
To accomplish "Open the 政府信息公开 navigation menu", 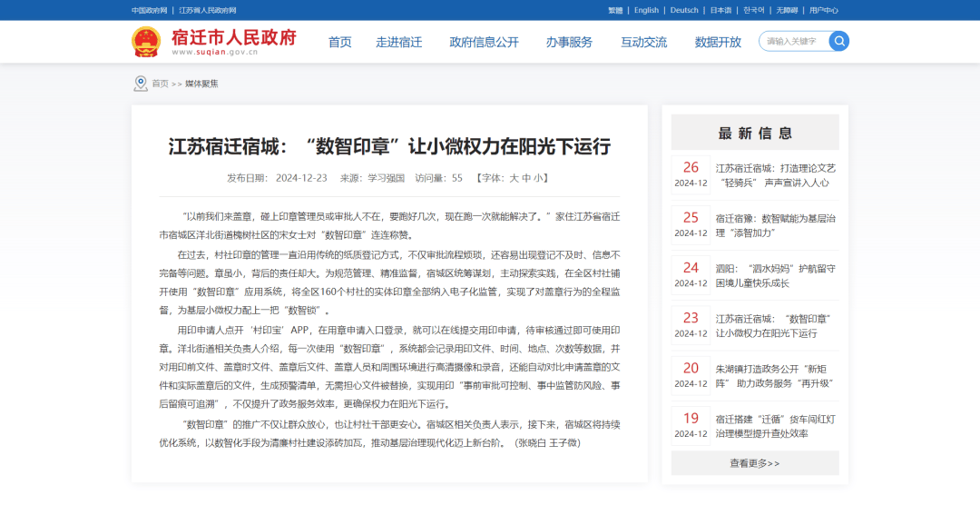I will coord(484,42).
